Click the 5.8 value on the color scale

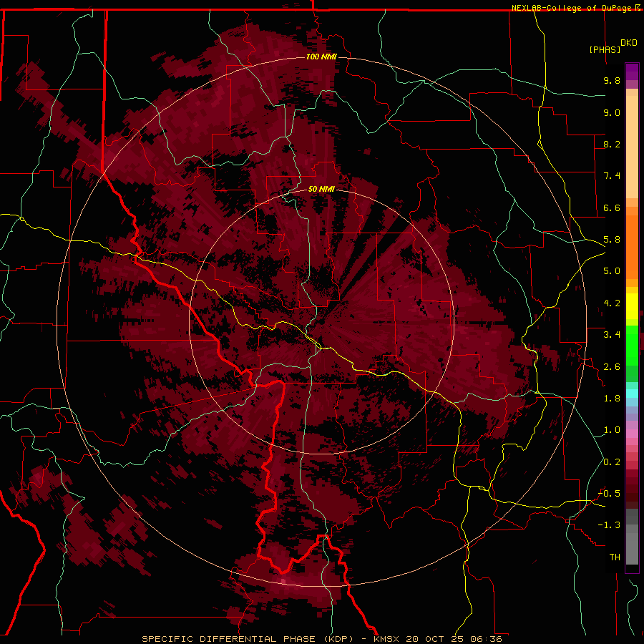pyautogui.click(x=612, y=240)
